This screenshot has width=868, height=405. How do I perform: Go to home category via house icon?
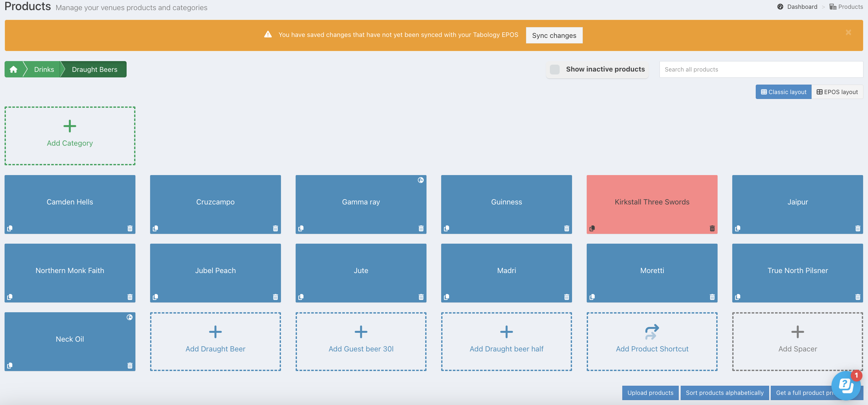click(13, 69)
